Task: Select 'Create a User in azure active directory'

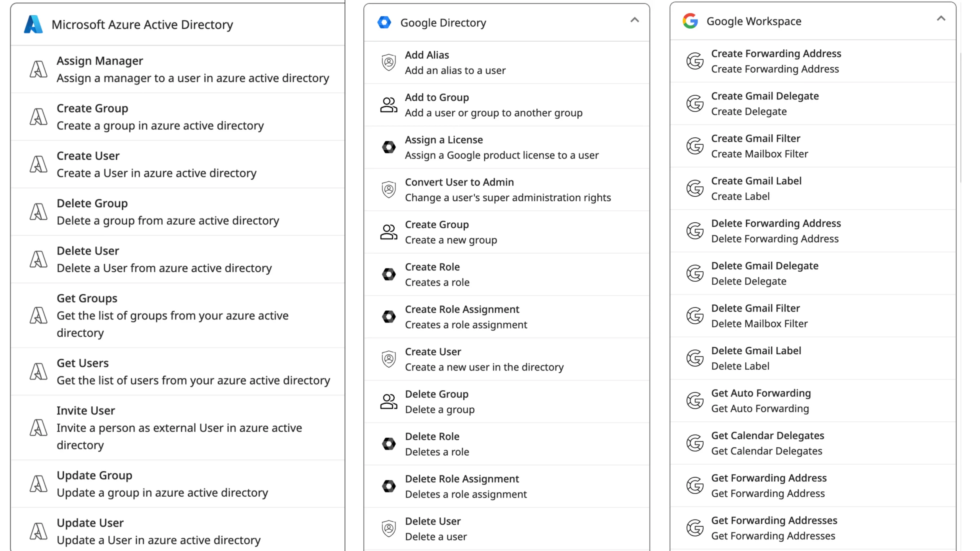Action: coord(157,173)
